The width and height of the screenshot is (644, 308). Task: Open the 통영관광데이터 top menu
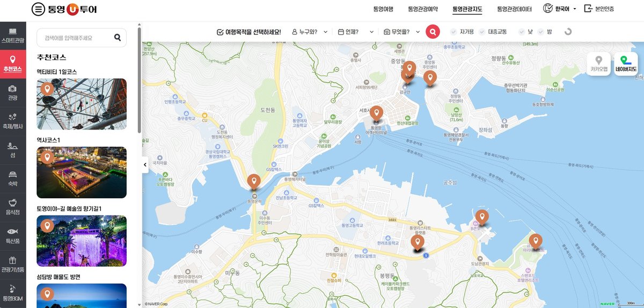pos(514,9)
